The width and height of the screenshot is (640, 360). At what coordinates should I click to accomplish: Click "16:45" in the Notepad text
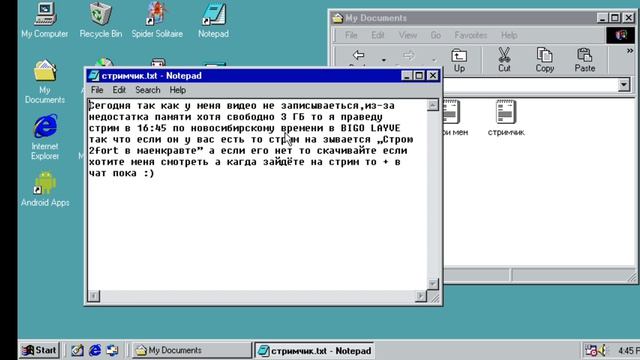tap(152, 128)
